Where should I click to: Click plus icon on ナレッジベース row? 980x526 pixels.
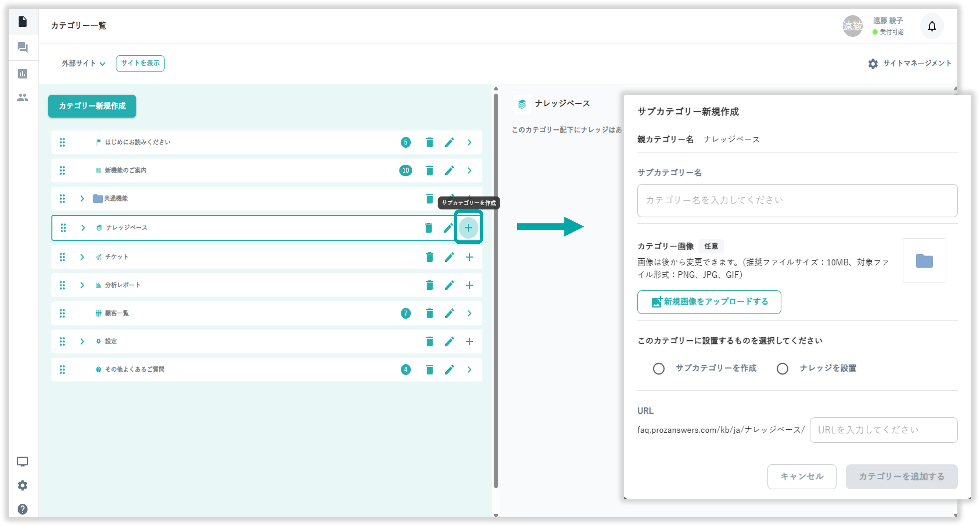point(468,228)
